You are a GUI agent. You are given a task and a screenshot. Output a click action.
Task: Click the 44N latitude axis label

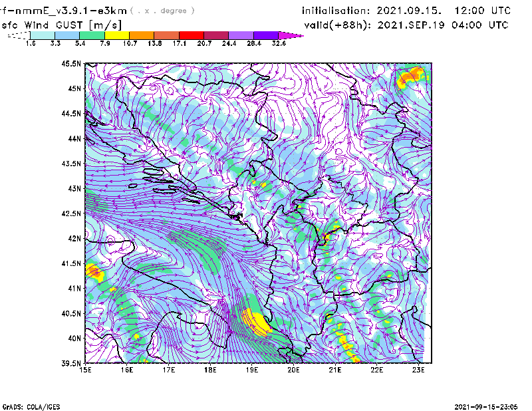74,138
